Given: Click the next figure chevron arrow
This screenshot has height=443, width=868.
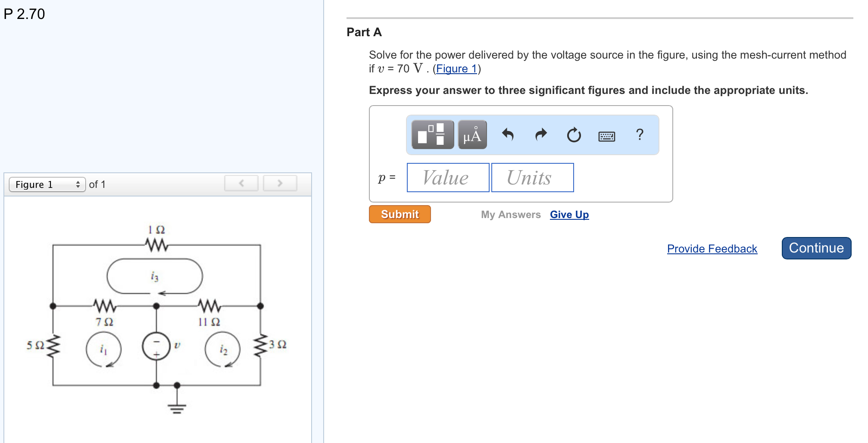Looking at the screenshot, I should click(x=281, y=183).
